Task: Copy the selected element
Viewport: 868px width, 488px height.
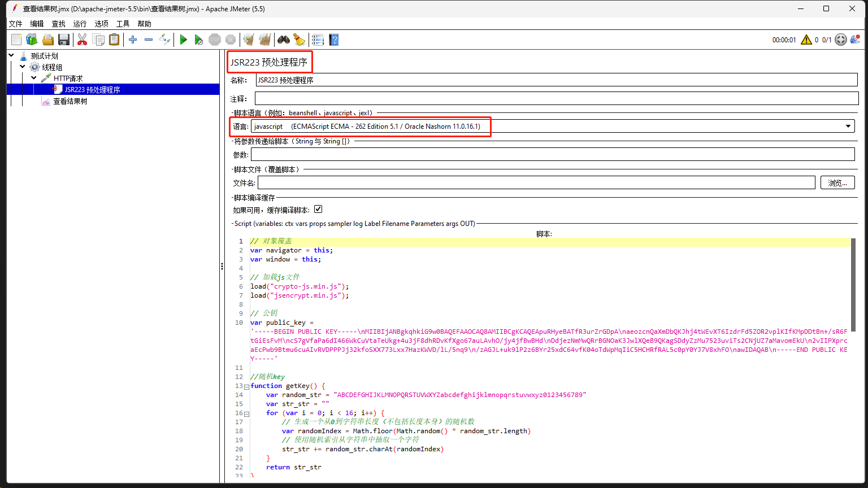Action: click(98, 40)
